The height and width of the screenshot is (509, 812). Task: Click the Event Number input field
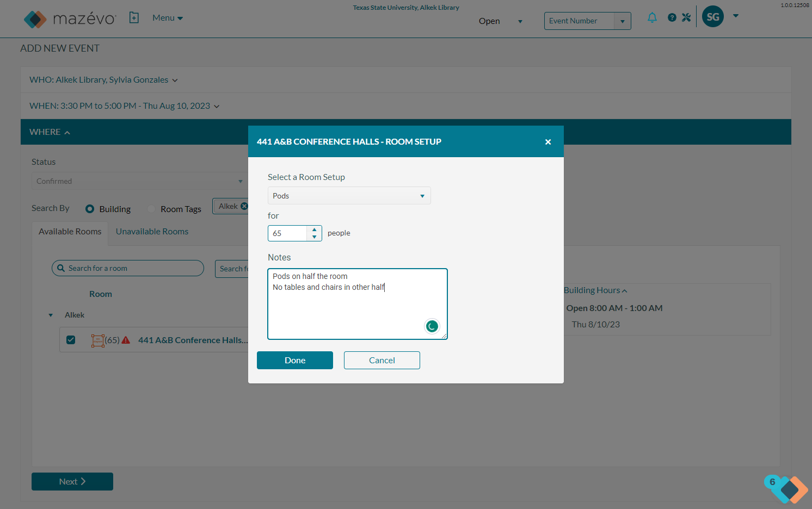tap(580, 21)
